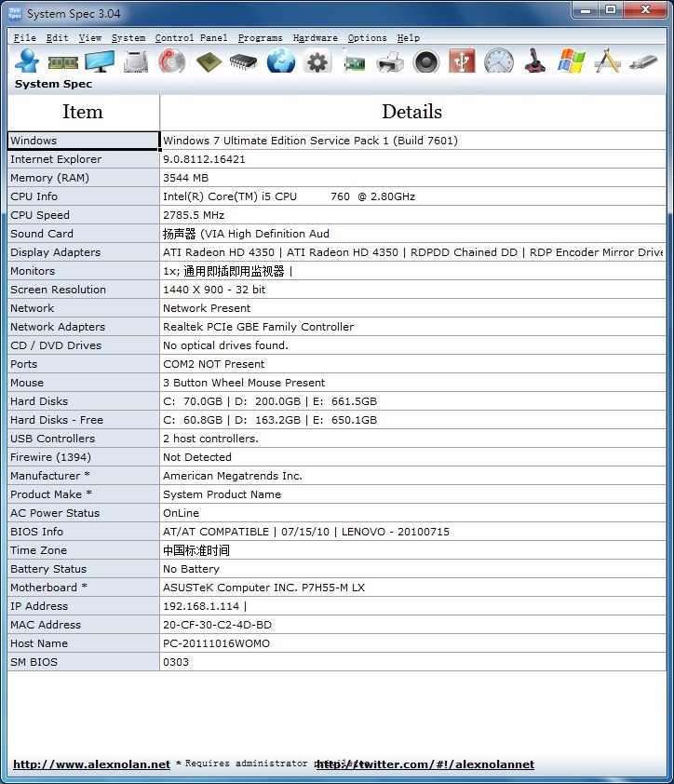Open the settings gear icon
Viewport: 674px width, 784px height.
coord(317,61)
